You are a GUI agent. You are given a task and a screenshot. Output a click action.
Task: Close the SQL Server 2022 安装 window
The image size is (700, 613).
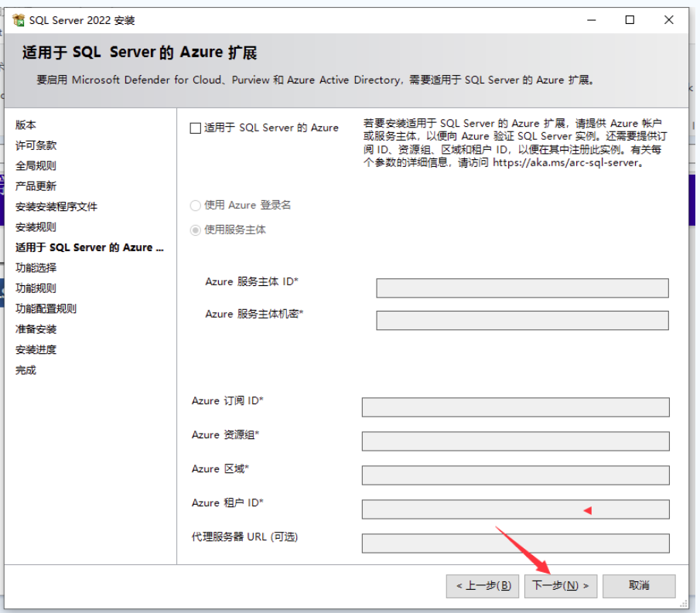pos(669,20)
